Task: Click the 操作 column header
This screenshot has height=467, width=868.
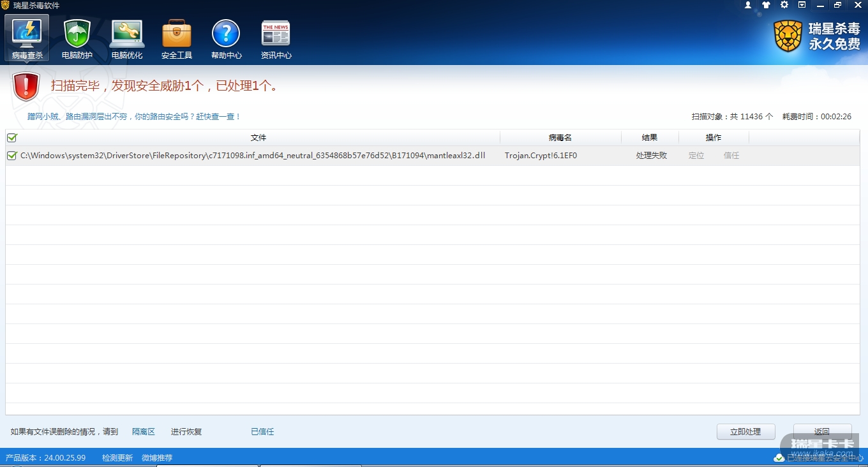Action: coord(714,138)
